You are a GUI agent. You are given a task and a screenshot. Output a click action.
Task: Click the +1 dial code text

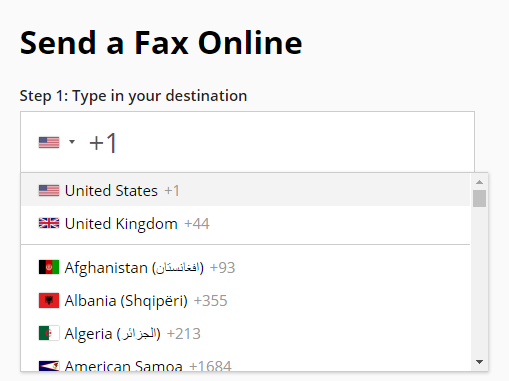103,143
